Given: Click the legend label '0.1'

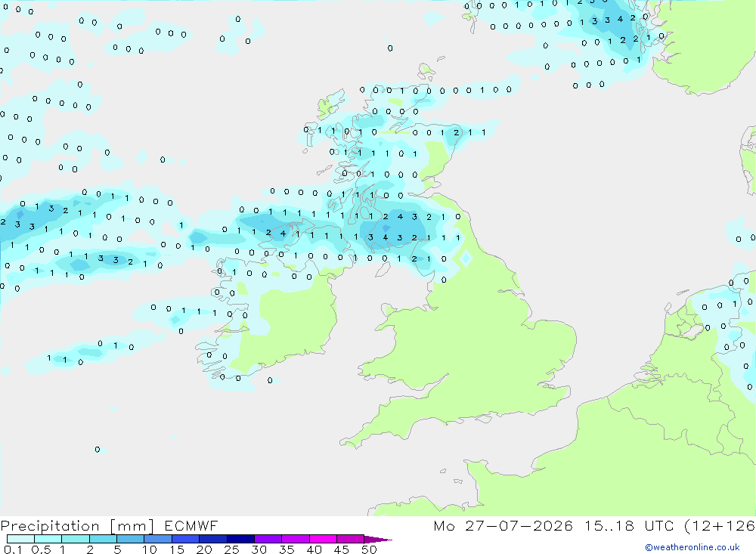Looking at the screenshot, I should pos(13,549).
